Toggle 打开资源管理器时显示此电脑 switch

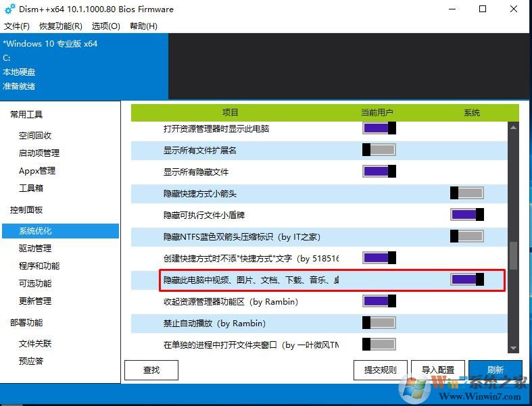pos(379,128)
